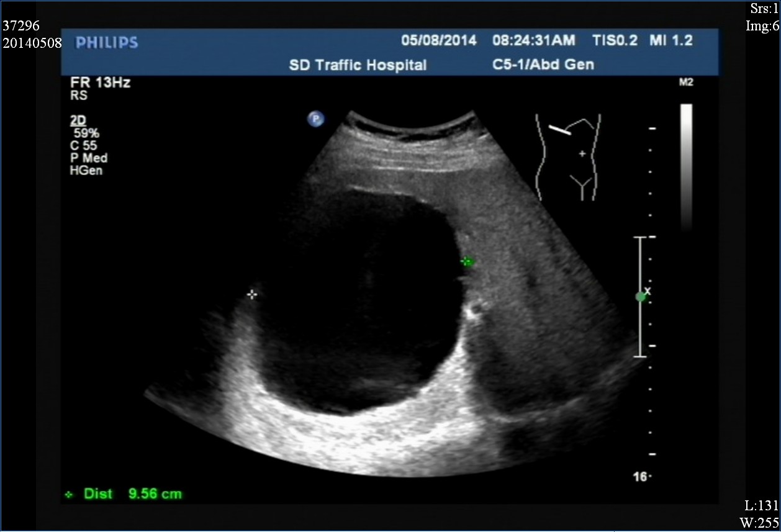781x532 pixels.
Task: Select the HGen harmonic setting label
Action: [x=86, y=170]
